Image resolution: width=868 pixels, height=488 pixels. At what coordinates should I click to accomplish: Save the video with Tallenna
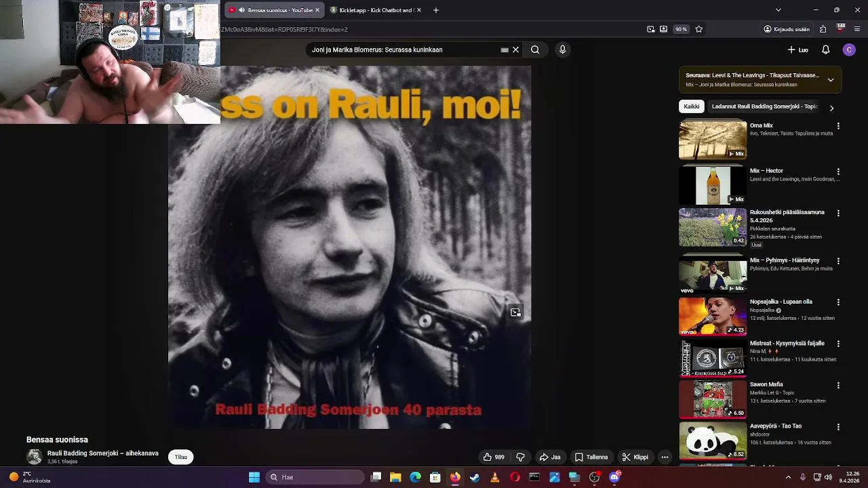point(591,457)
